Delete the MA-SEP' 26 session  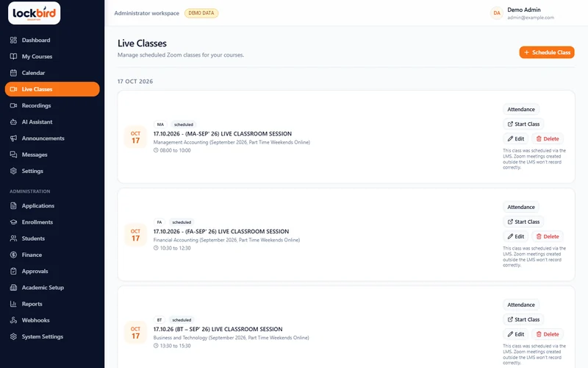547,138
